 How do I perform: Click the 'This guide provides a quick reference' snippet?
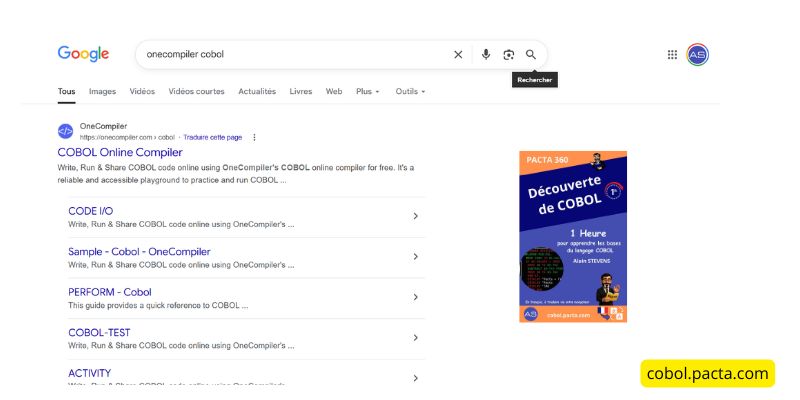point(158,306)
